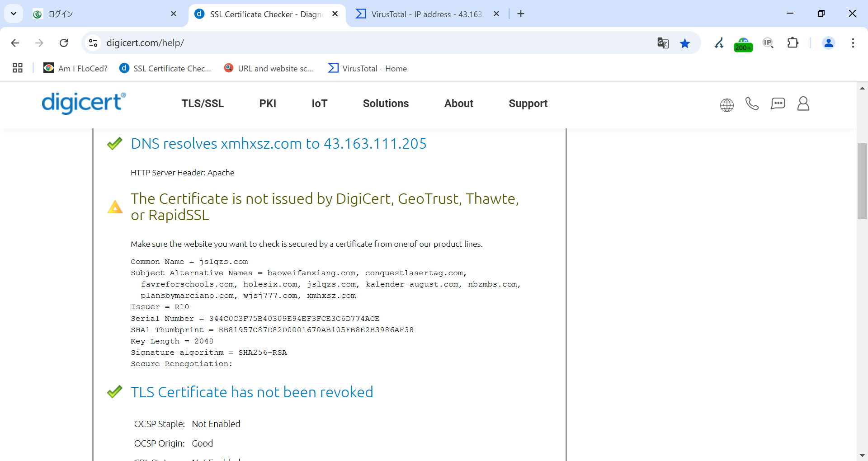Open the IP lookup extension icon
The height and width of the screenshot is (461, 868).
[768, 43]
